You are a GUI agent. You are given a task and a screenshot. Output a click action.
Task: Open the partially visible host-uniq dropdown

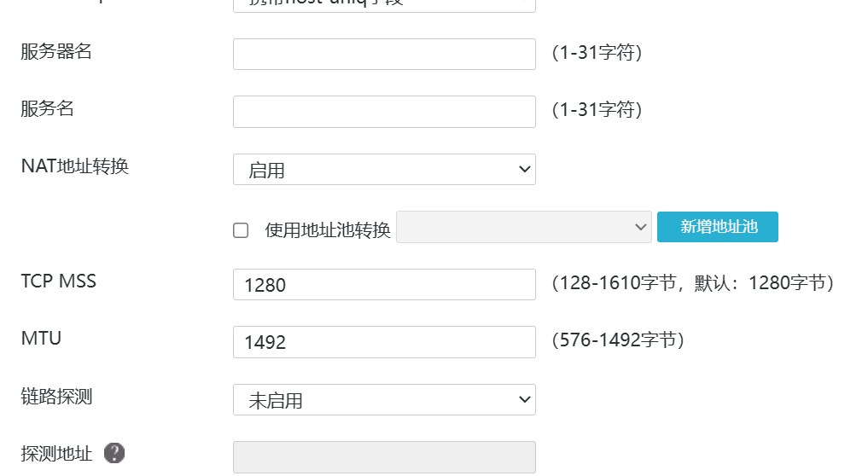click(x=384, y=4)
